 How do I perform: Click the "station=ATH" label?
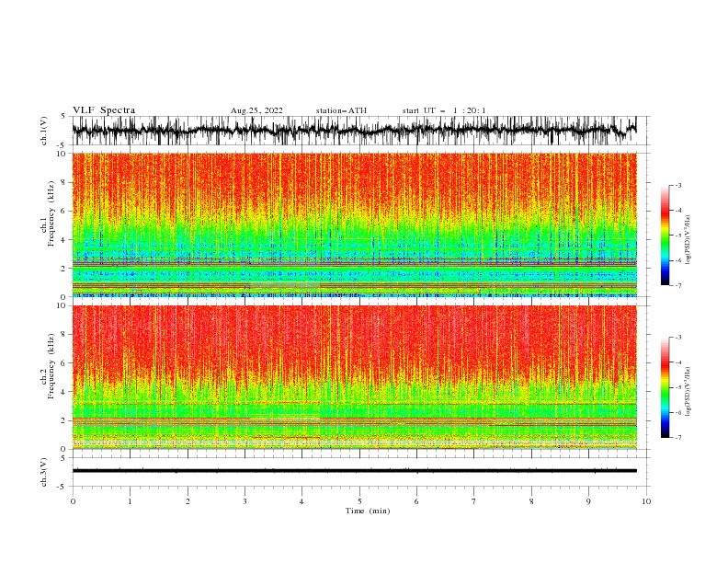pos(341,110)
